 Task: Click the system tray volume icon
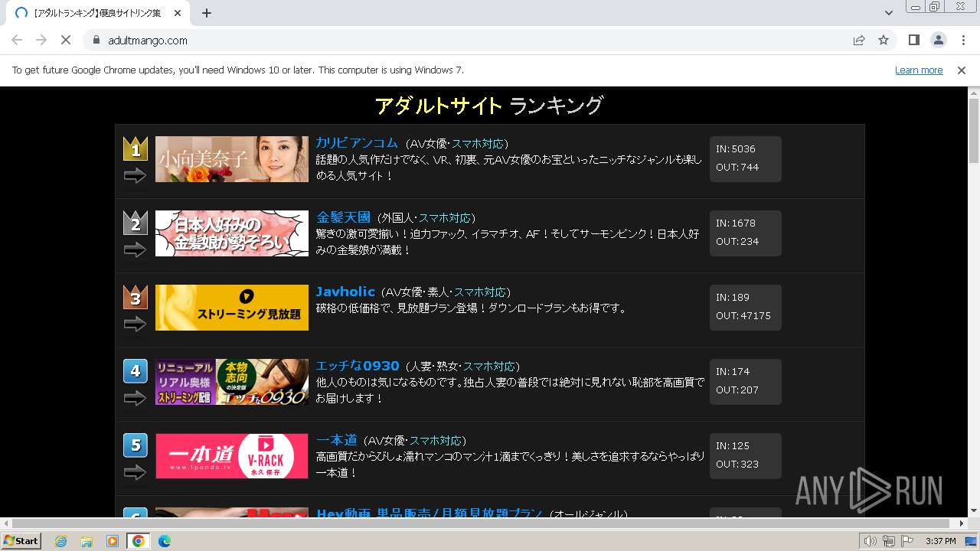(870, 541)
